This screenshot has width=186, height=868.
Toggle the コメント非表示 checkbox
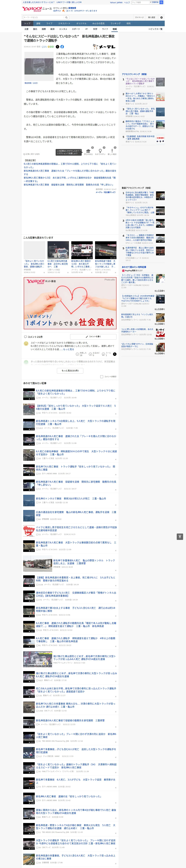click(x=102, y=377)
